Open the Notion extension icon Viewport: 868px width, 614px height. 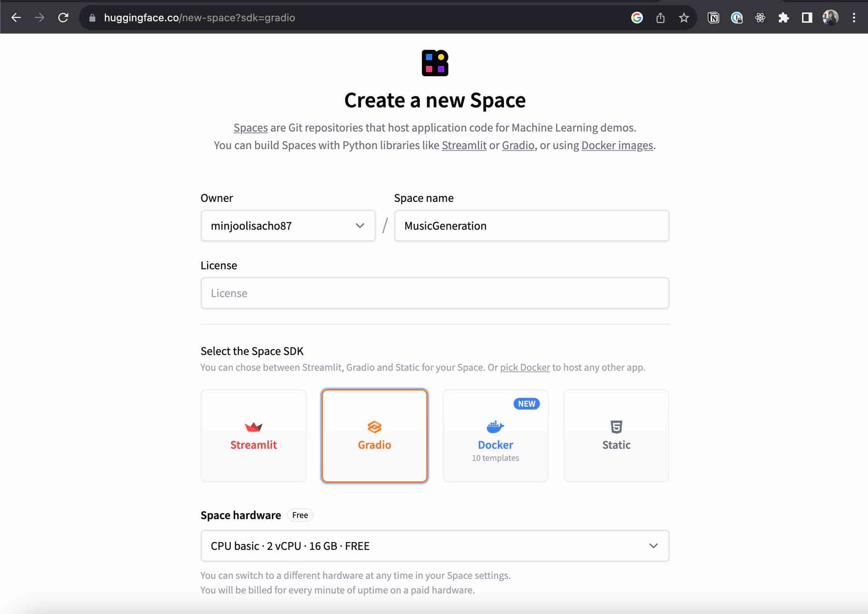713,18
